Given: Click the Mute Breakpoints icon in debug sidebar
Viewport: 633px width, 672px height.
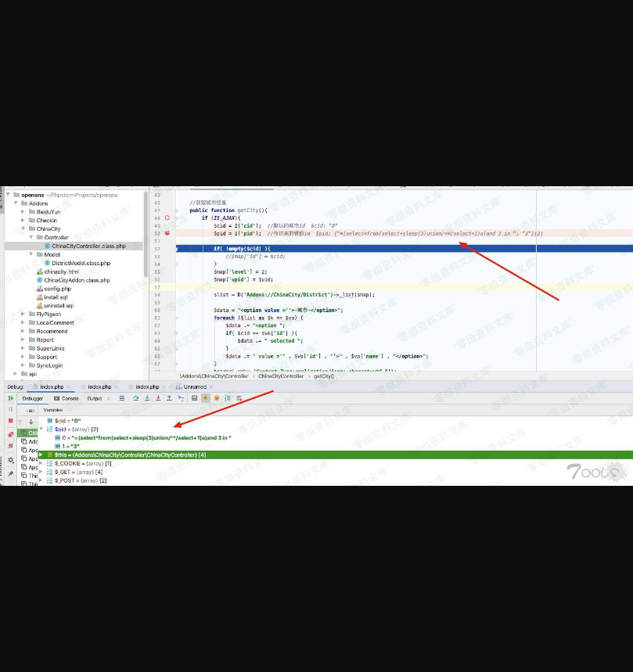Looking at the screenshot, I should [11, 446].
